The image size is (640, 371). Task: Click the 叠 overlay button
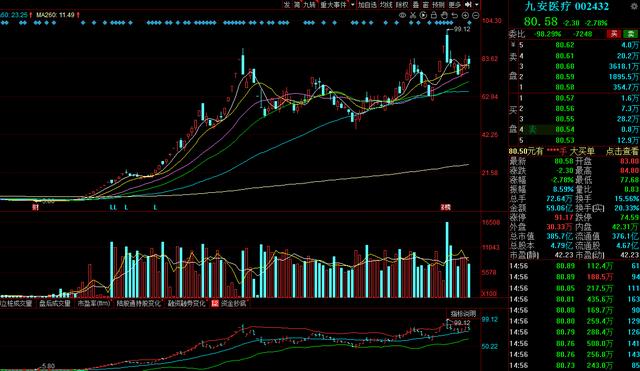(x=416, y=4)
